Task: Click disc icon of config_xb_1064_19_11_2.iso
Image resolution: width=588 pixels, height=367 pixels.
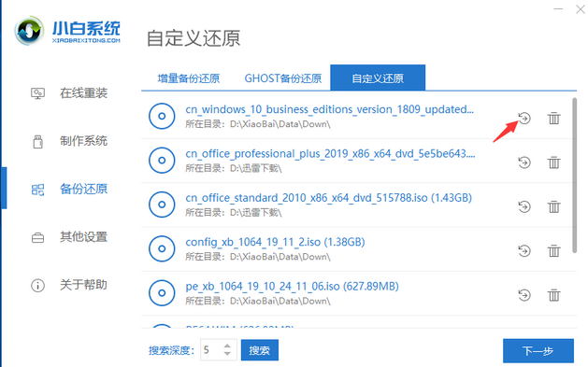Action: tap(162, 248)
